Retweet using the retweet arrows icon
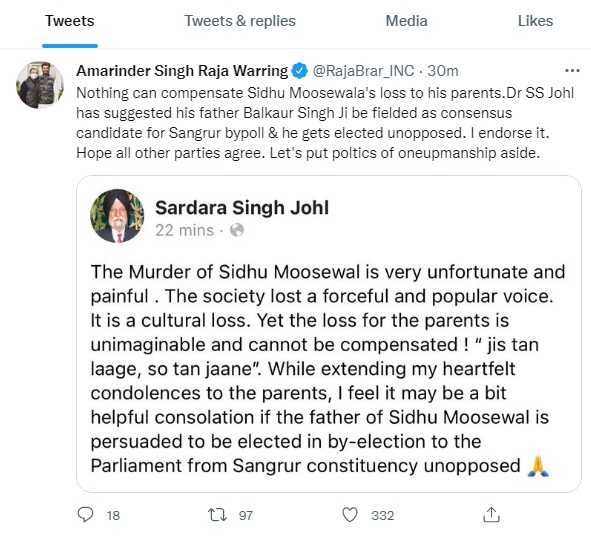 pos(217,515)
